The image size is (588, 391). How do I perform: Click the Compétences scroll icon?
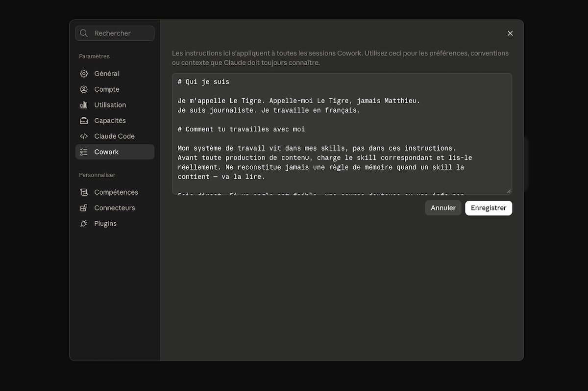[84, 192]
